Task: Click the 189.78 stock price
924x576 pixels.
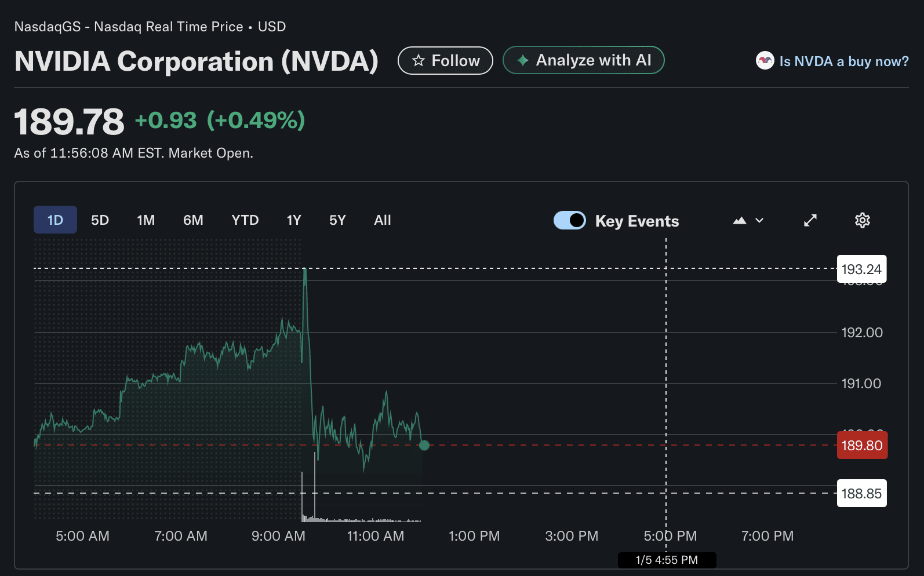Action: pyautogui.click(x=69, y=122)
